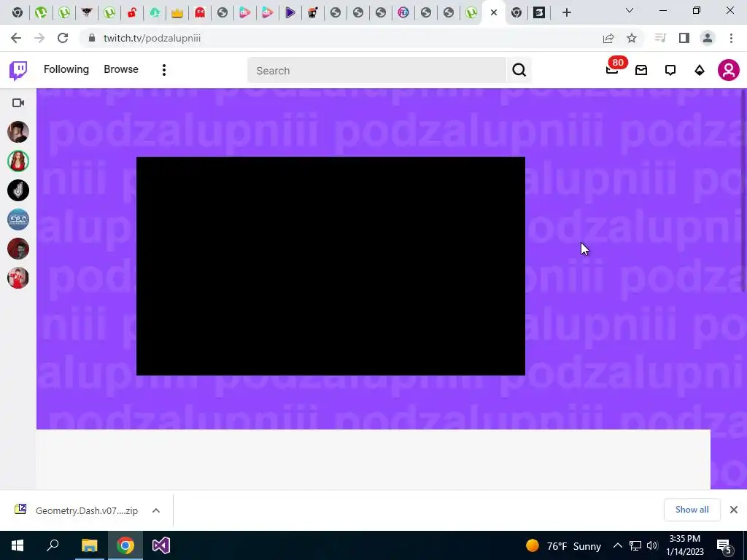Open a new tab with plus button

point(566,12)
